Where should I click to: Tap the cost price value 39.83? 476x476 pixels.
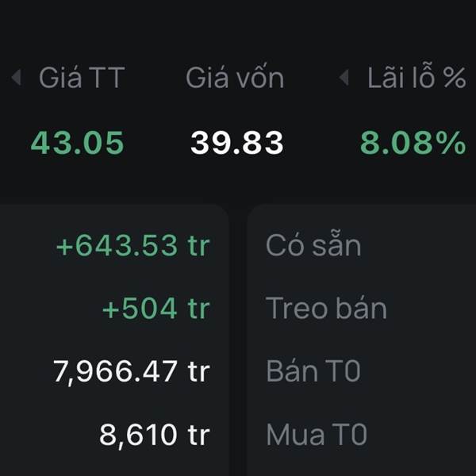click(x=236, y=143)
